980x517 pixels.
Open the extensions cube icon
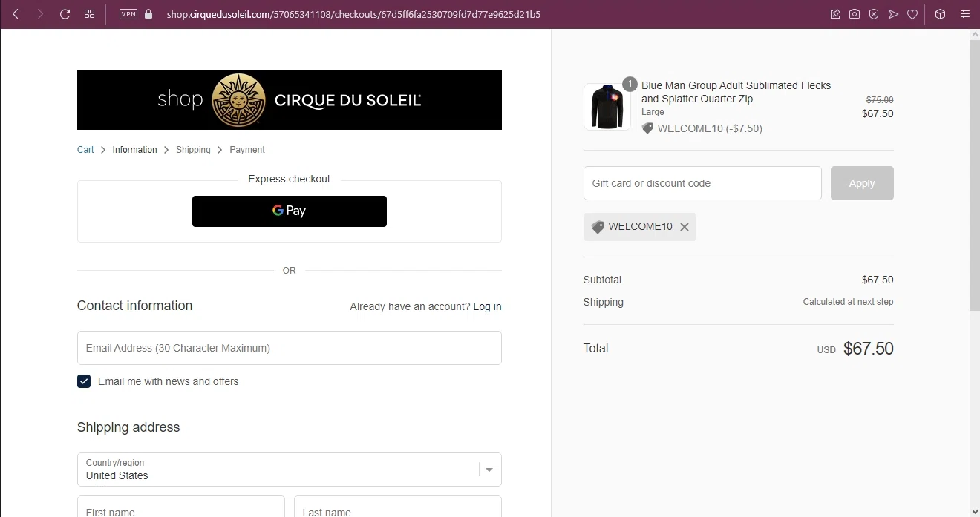pos(940,14)
